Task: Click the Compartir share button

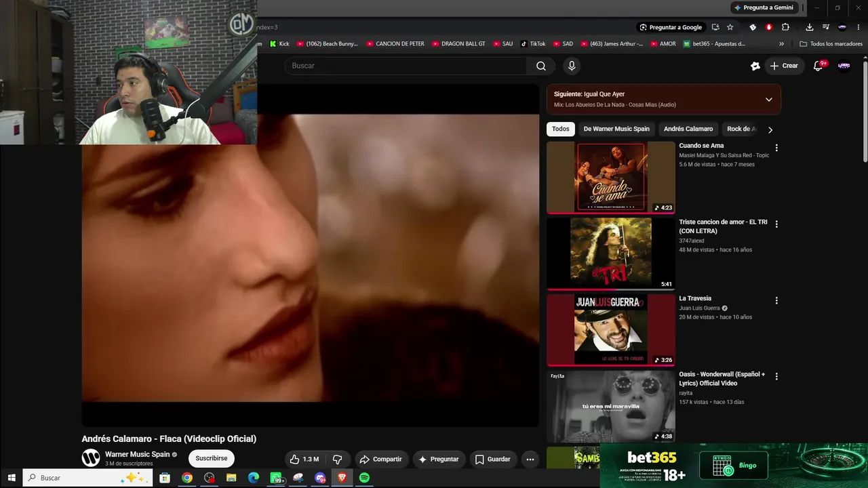Action: click(x=381, y=459)
